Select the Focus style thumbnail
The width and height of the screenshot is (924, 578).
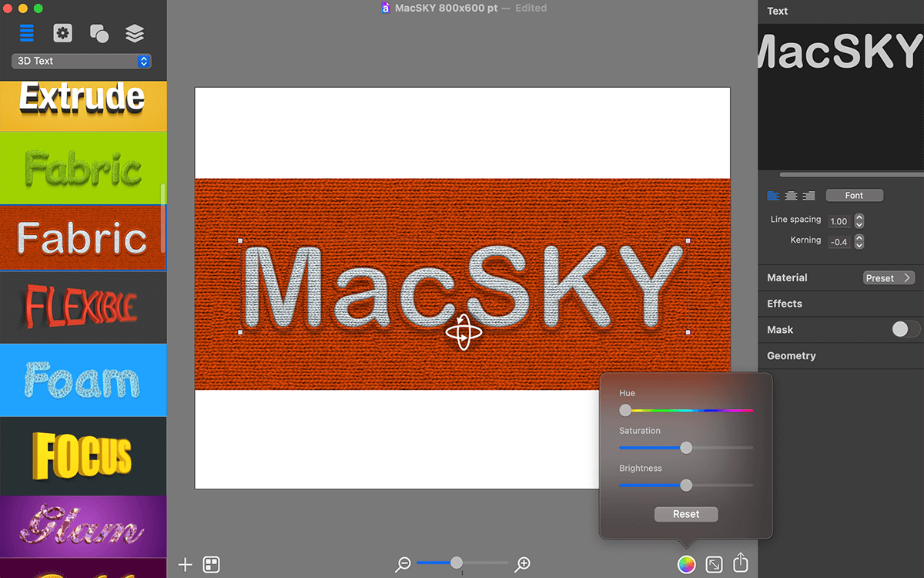(82, 455)
